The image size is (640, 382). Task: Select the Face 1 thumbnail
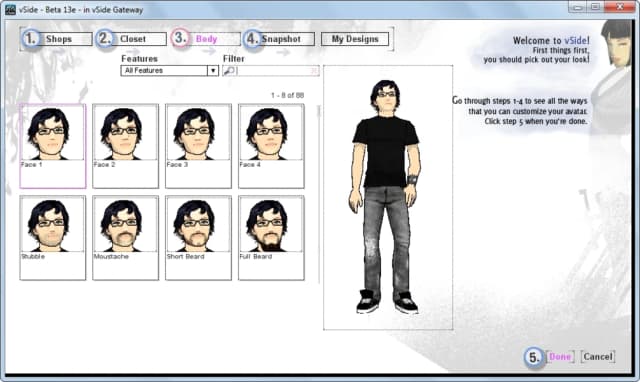(53, 146)
